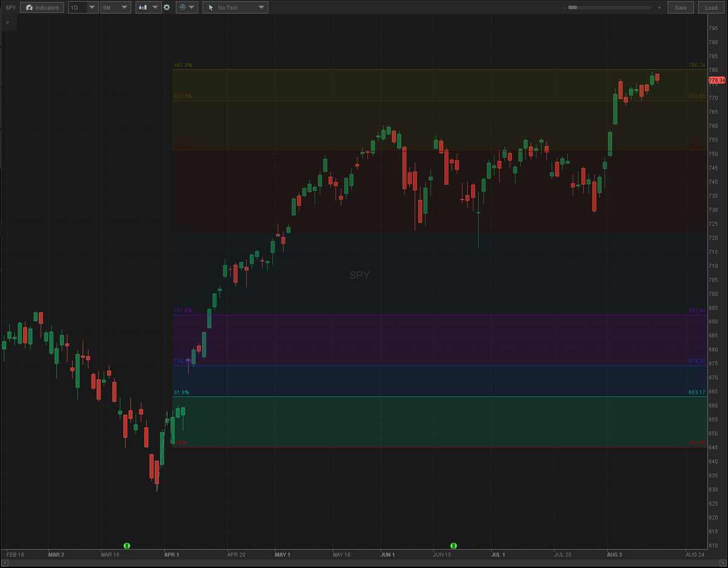
Task: Click the APR 1 date label
Action: tap(172, 555)
